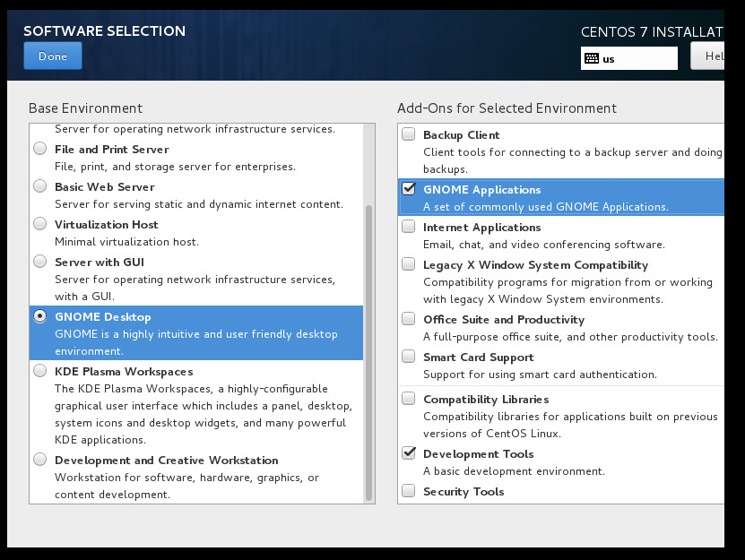Click the Base Environment list scrollbar

368,353
